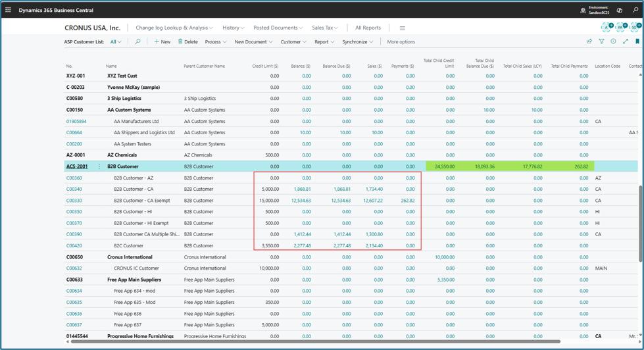Click the 'A' team member avatar
The width and height of the screenshot is (644, 350).
point(607,27)
